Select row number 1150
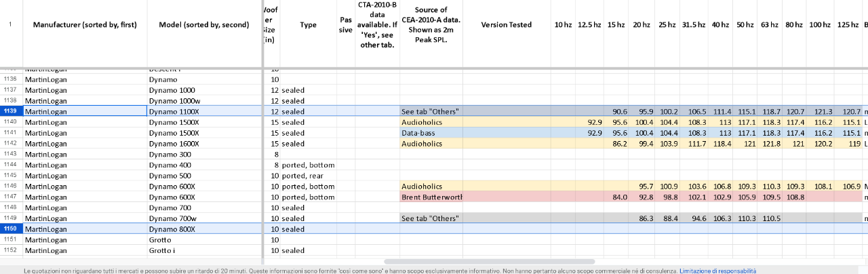 click(x=11, y=229)
